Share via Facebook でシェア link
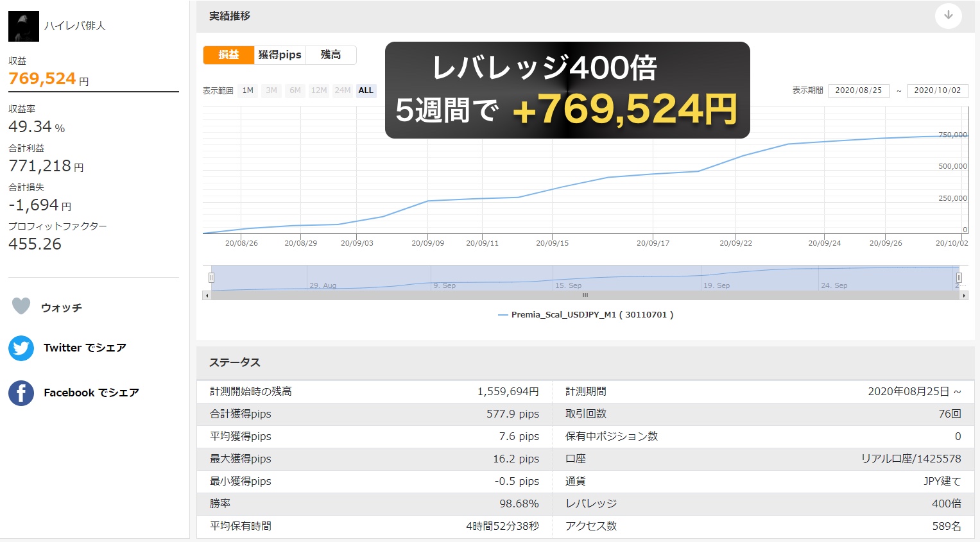The image size is (980, 542). click(91, 393)
